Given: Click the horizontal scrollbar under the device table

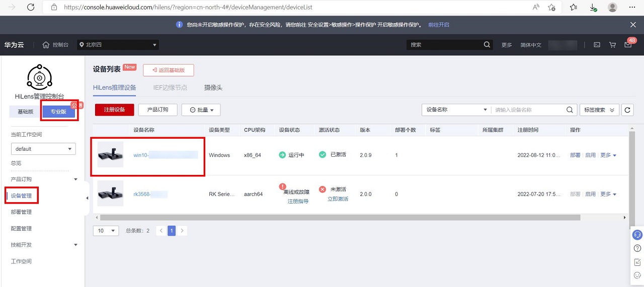Looking at the screenshot, I should point(340,218).
